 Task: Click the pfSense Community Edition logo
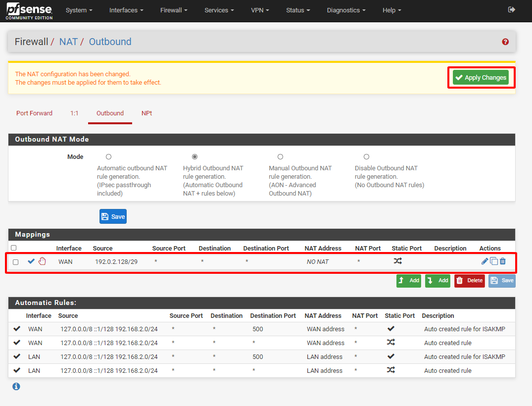(x=29, y=11)
